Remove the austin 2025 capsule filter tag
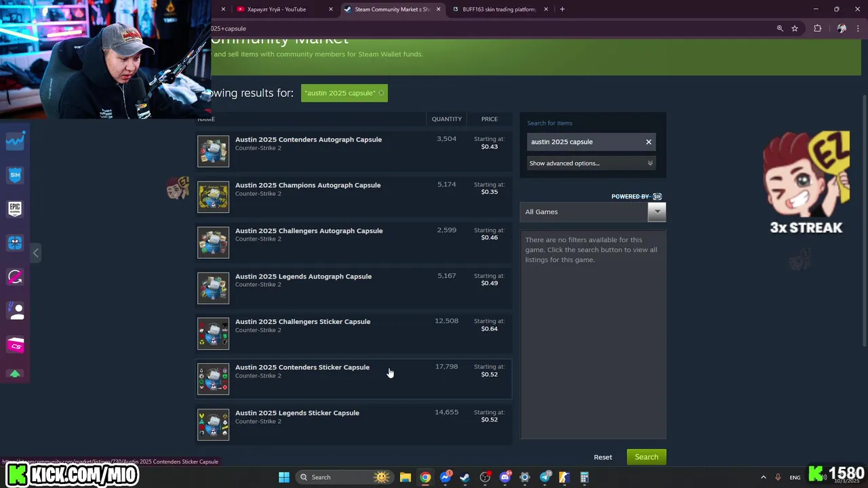Viewport: 868px width, 488px height. tap(381, 93)
